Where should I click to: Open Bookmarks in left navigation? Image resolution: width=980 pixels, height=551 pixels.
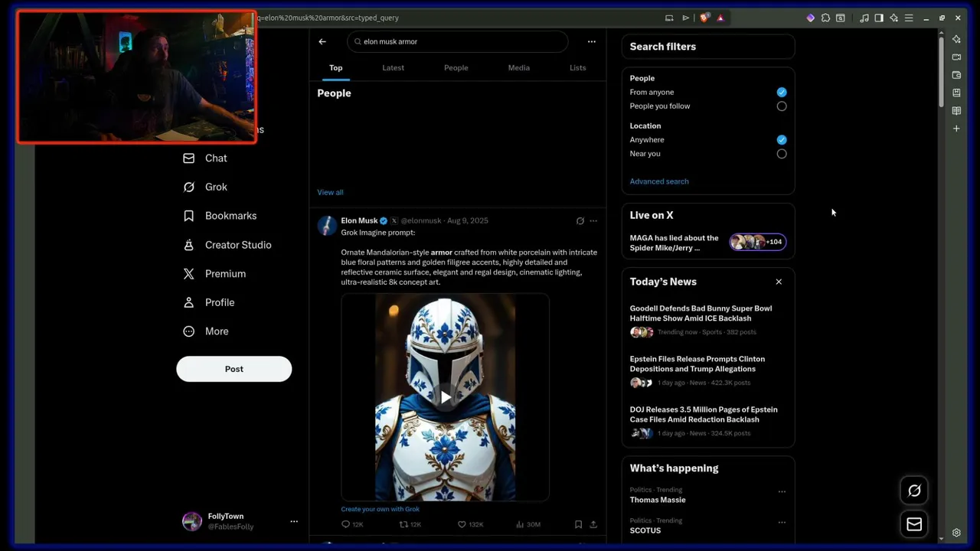click(x=220, y=216)
